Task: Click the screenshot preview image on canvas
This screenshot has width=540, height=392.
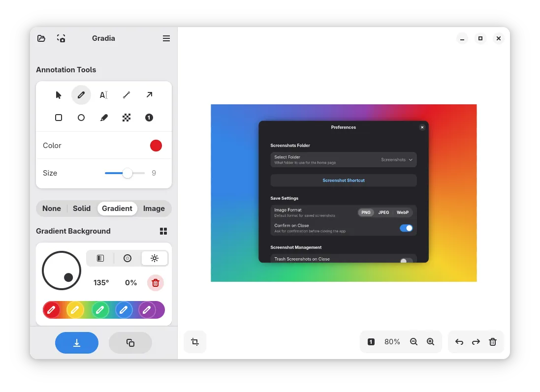Action: pyautogui.click(x=344, y=193)
